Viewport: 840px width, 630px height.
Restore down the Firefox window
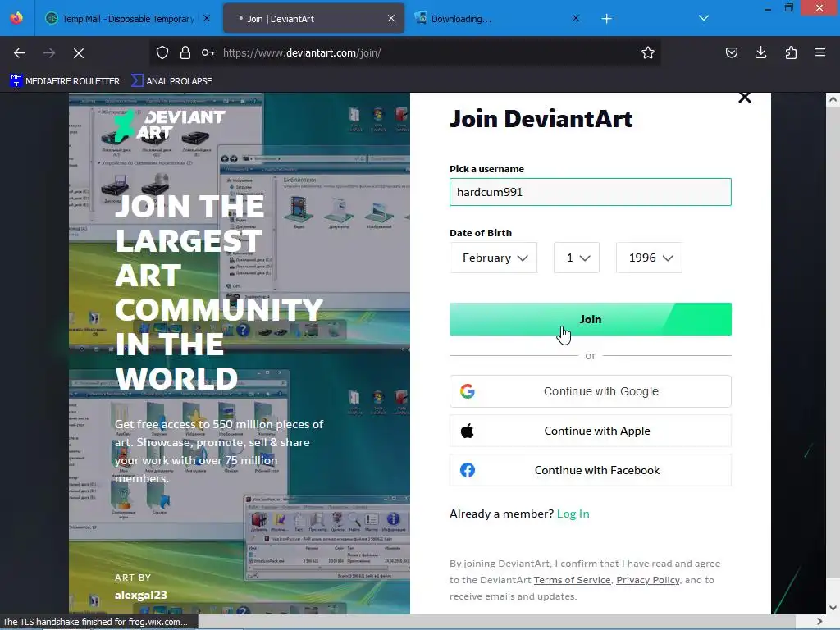[x=788, y=8]
